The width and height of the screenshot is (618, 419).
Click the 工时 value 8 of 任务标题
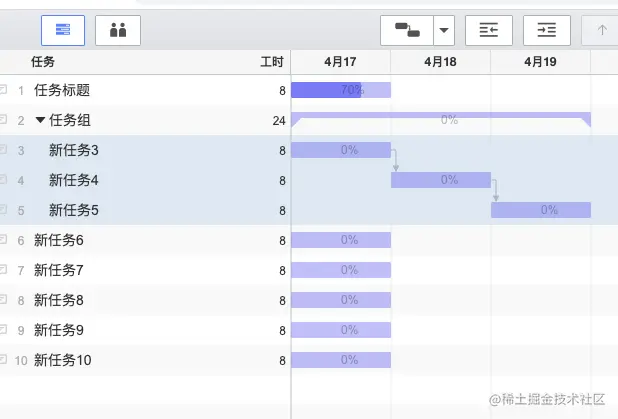(x=282, y=91)
